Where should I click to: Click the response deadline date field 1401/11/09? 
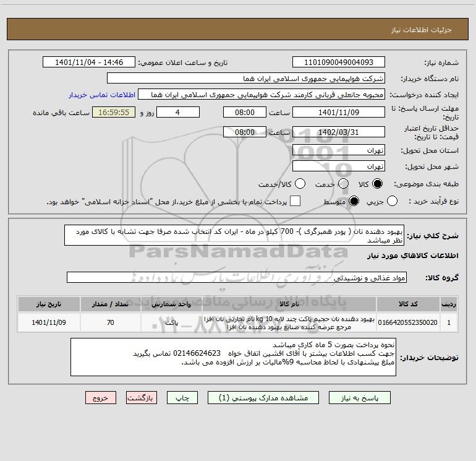(339, 113)
